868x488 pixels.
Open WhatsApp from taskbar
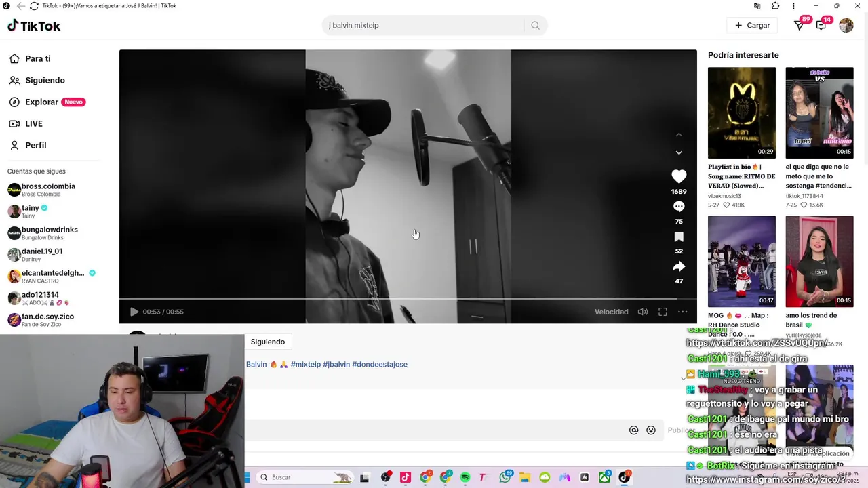(x=505, y=477)
